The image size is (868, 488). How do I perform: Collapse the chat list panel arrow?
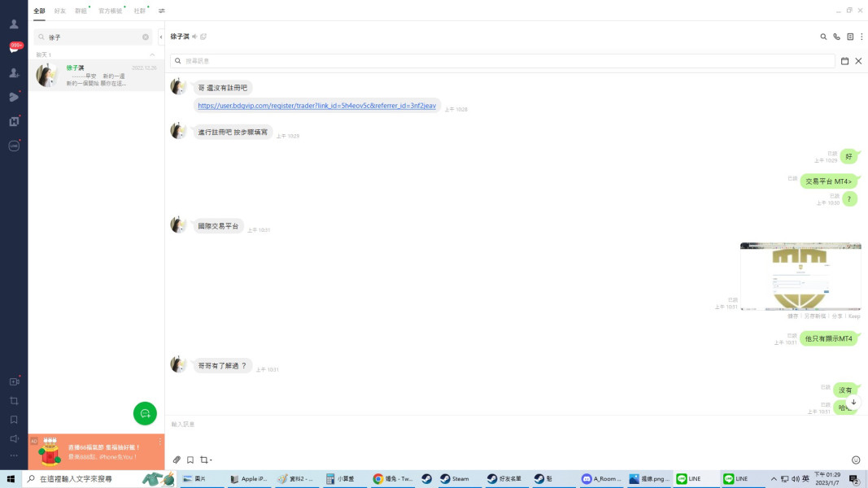(x=161, y=37)
